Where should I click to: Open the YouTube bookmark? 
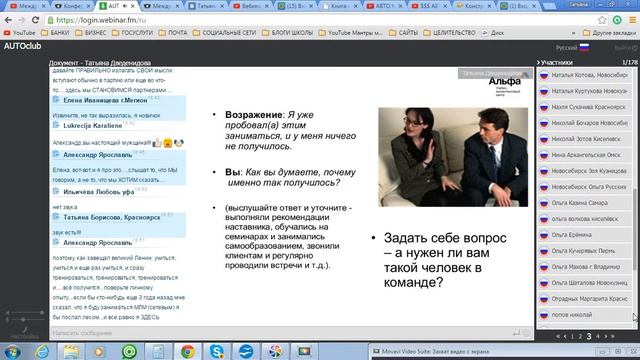pos(20,33)
